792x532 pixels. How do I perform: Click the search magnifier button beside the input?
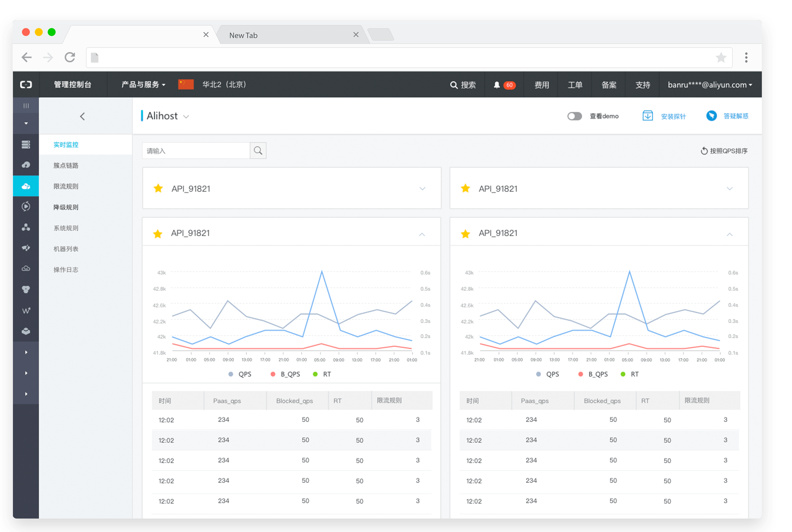[x=258, y=151]
